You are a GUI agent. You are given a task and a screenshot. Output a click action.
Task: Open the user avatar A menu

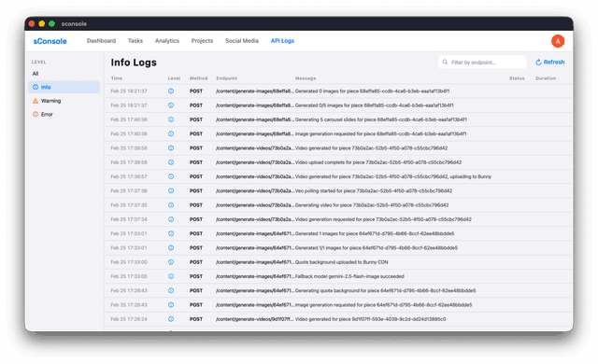point(558,41)
